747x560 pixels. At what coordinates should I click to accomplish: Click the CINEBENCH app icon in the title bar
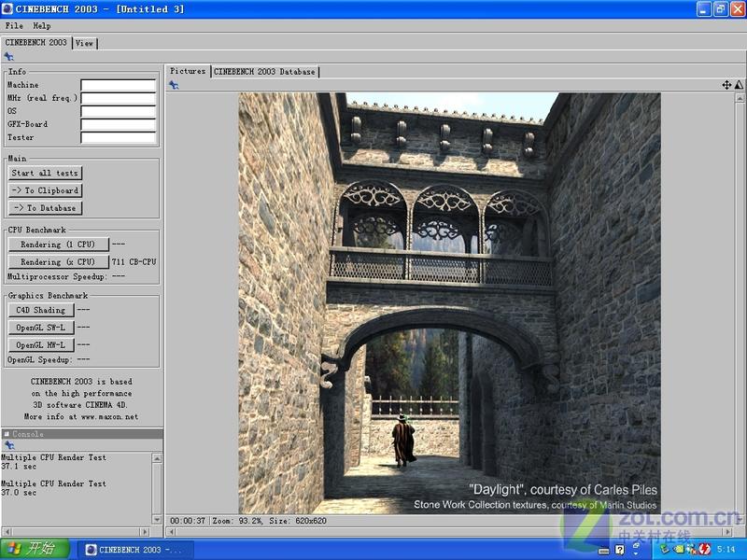pos(7,8)
